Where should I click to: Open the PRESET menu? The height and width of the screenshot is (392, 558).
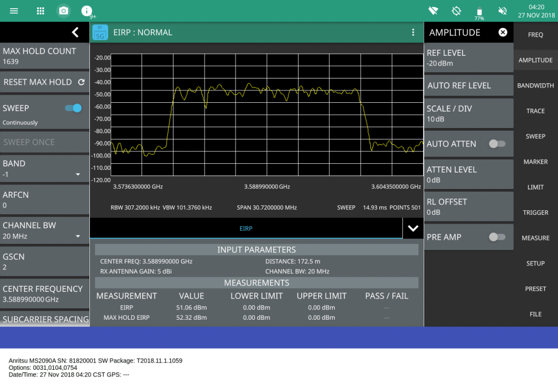(535, 289)
